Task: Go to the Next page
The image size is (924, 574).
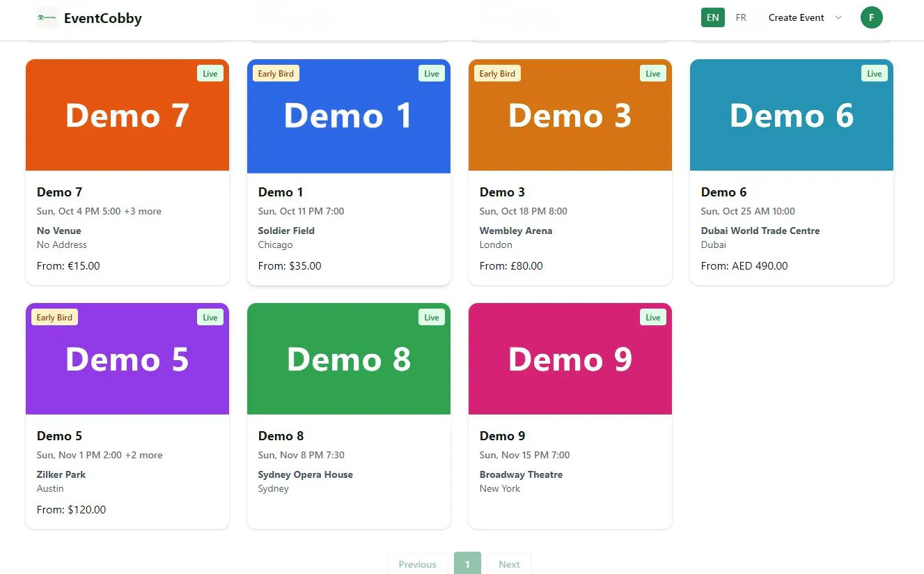Action: click(x=509, y=564)
